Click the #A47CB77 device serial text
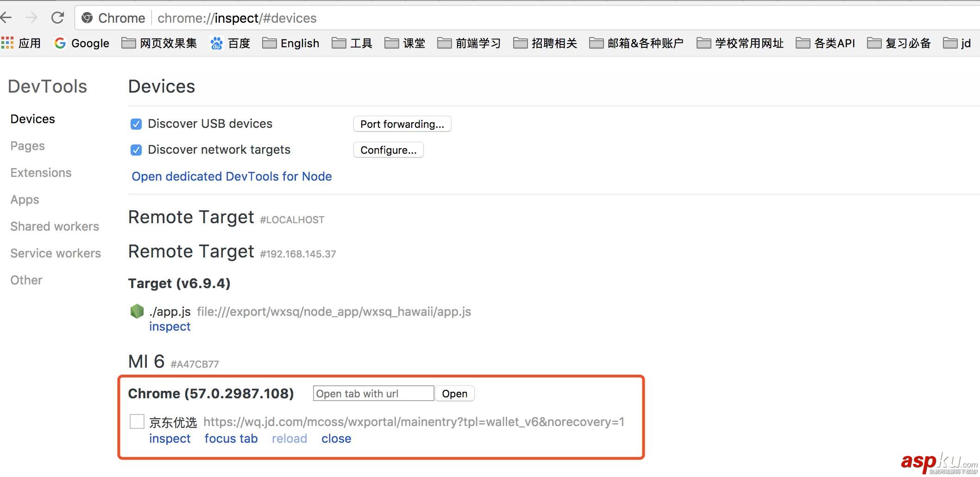980x477 pixels. coord(195,364)
